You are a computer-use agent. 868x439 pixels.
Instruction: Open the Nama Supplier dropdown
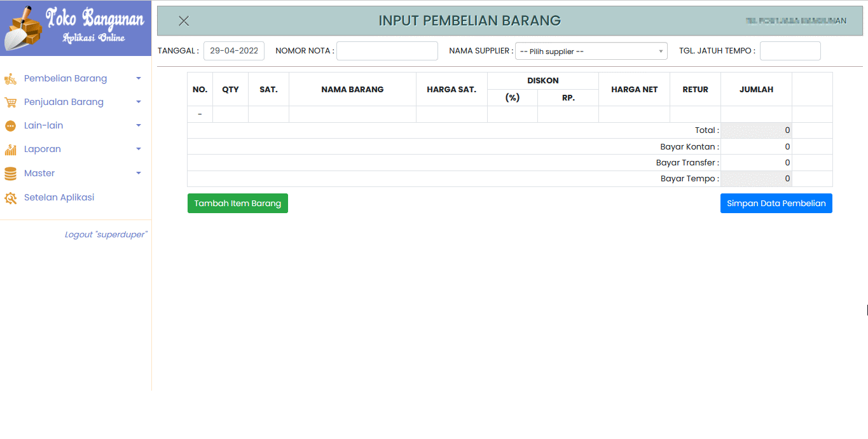point(591,52)
